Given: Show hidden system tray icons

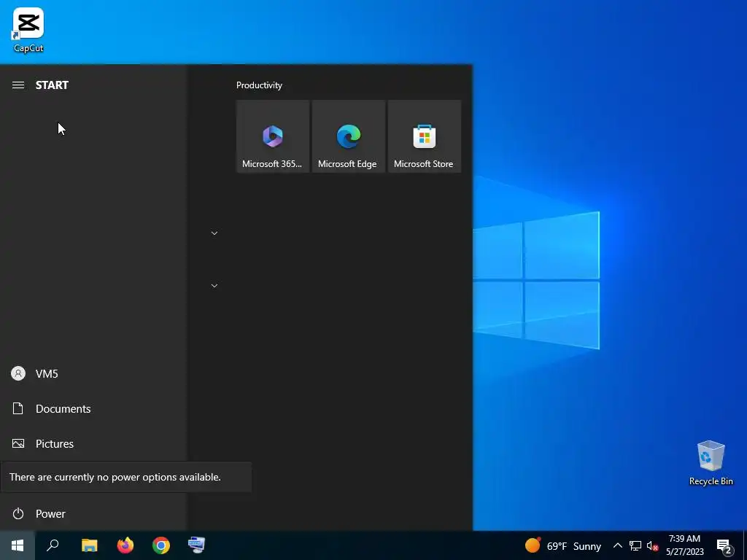Looking at the screenshot, I should 617,545.
